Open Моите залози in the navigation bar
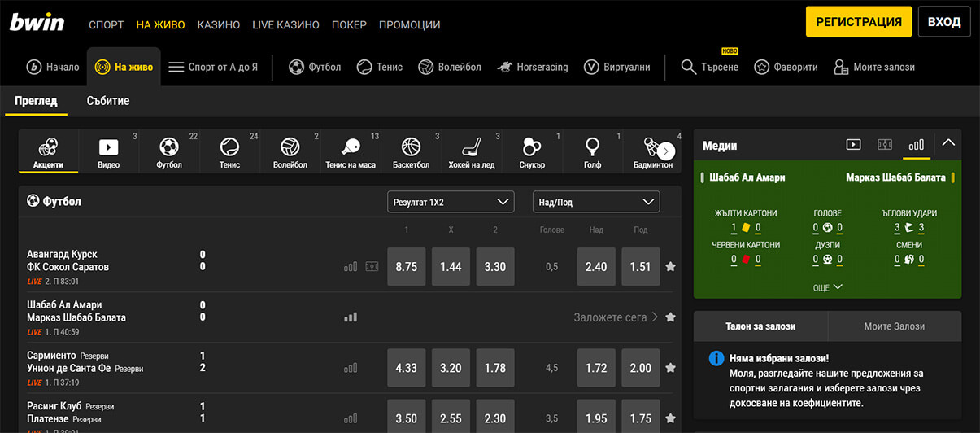The image size is (980, 433). (x=874, y=67)
